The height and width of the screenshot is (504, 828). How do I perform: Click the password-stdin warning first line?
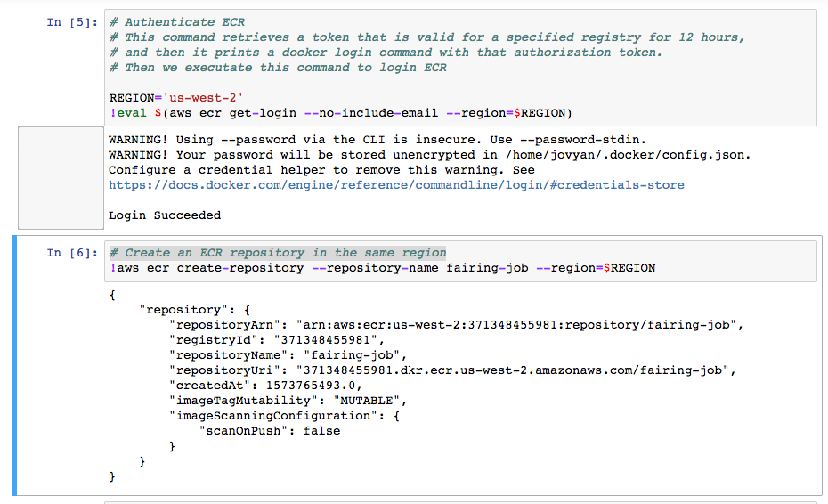[377, 140]
